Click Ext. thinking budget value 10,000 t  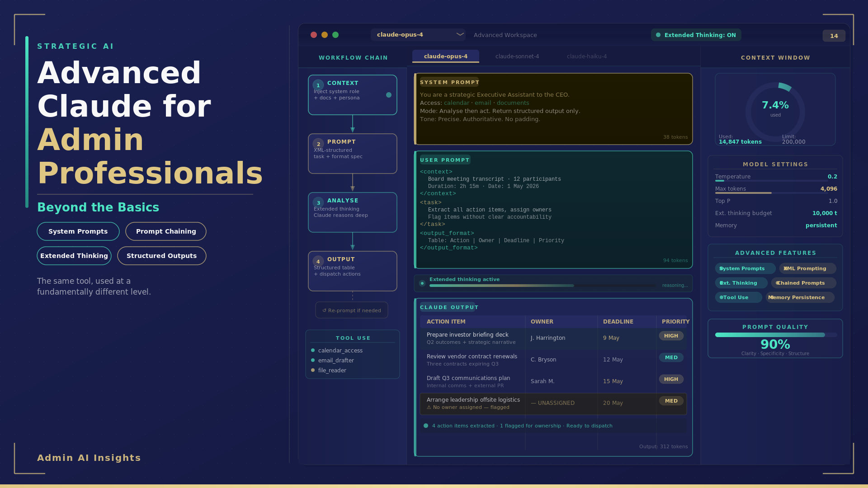click(x=825, y=213)
